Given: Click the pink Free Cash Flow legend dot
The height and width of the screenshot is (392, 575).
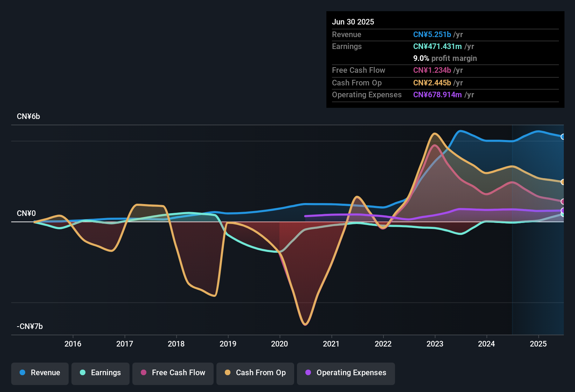Looking at the screenshot, I should pyautogui.click(x=143, y=373).
